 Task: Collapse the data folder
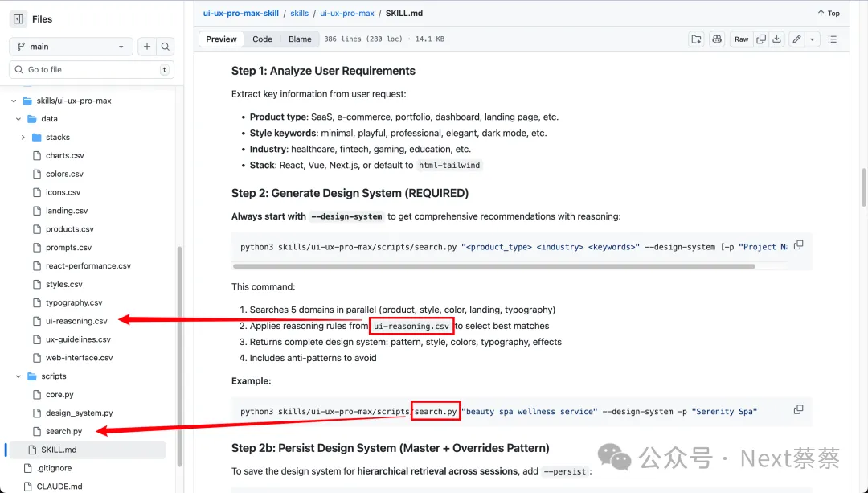click(19, 119)
